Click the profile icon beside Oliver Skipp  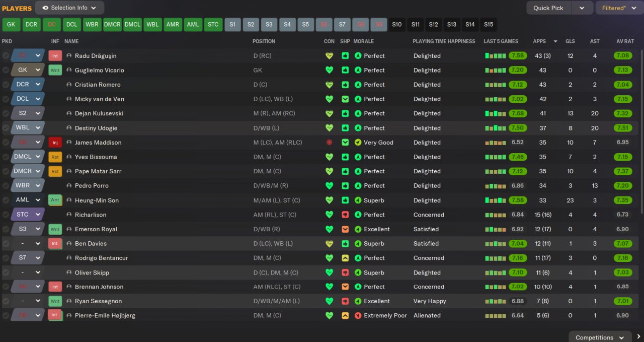(69, 272)
